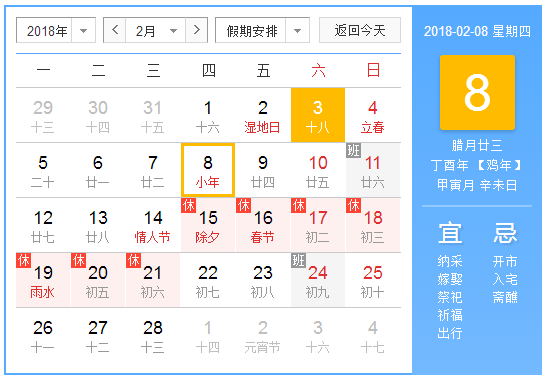Go to previous month arrow

pos(115,30)
